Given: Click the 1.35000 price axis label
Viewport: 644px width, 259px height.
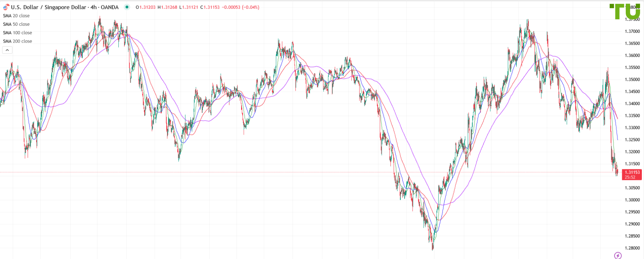Looking at the screenshot, I should coord(632,80).
